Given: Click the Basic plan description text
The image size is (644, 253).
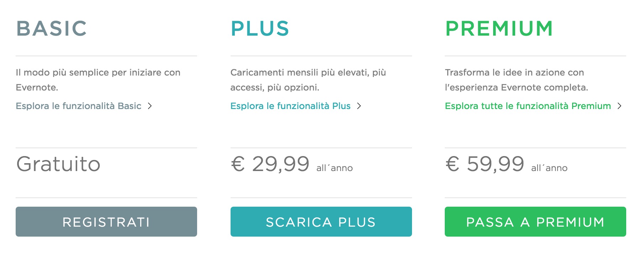Looking at the screenshot, I should (98, 80).
